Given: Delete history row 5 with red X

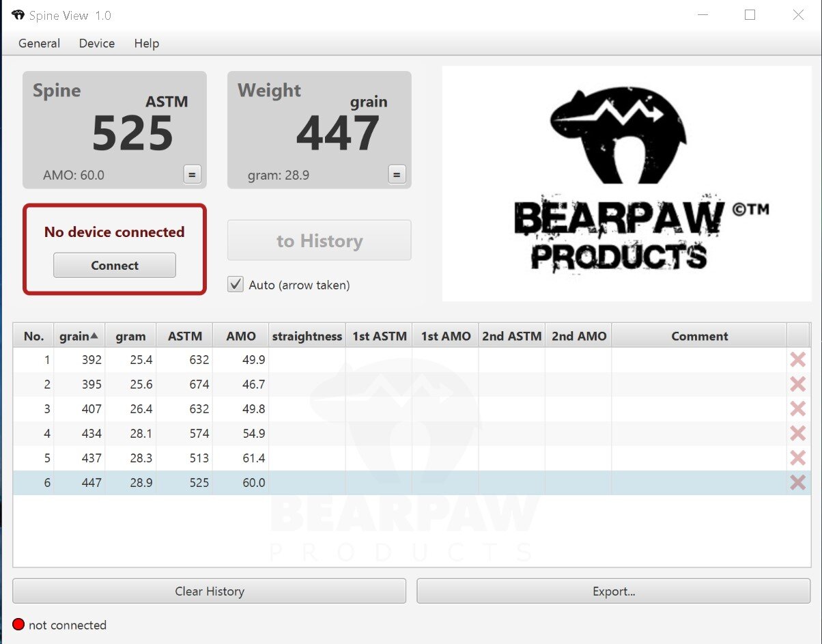Looking at the screenshot, I should click(797, 458).
